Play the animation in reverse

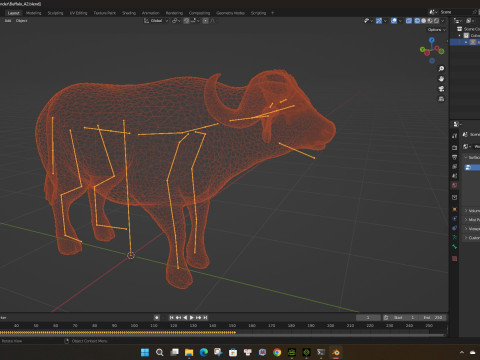tap(185, 317)
